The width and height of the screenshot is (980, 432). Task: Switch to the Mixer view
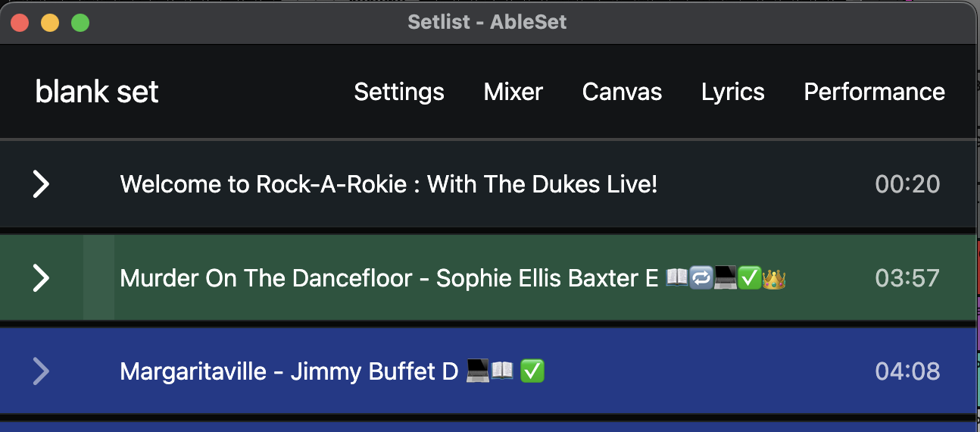[x=513, y=92]
